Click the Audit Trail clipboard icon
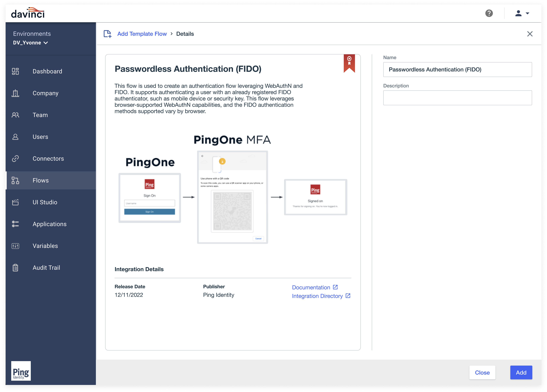 [x=15, y=268]
